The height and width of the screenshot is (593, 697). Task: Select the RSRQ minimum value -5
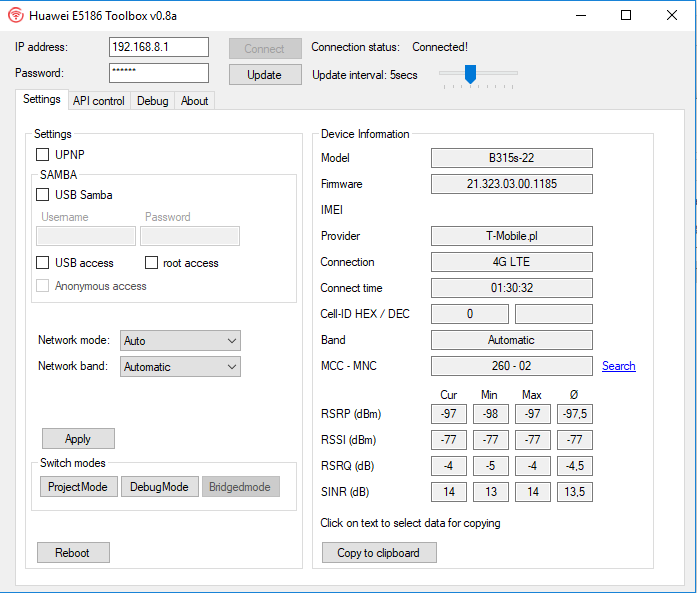[x=491, y=466]
